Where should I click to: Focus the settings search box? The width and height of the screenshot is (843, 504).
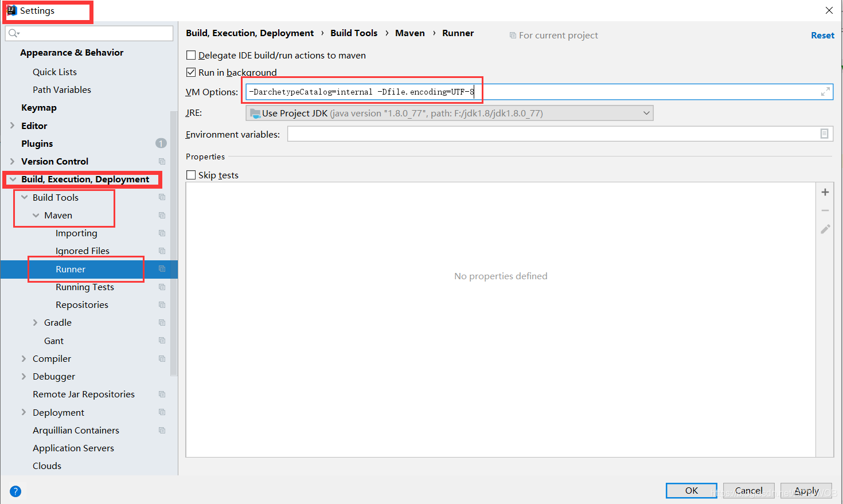(89, 33)
